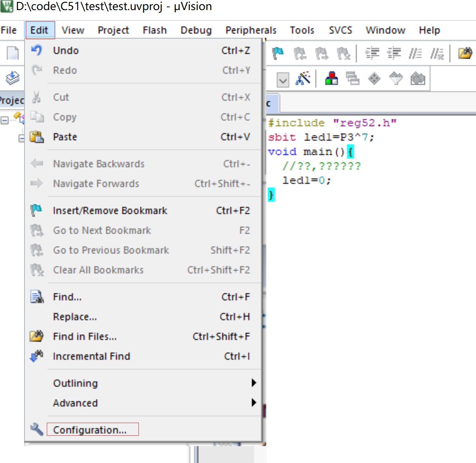Choose Undo from the Edit menu

143,50
